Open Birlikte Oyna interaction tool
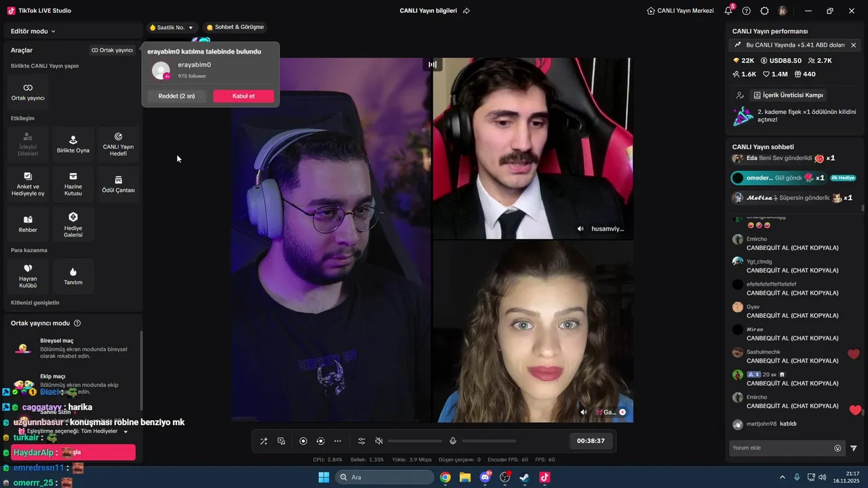The width and height of the screenshot is (868, 488). (x=73, y=144)
